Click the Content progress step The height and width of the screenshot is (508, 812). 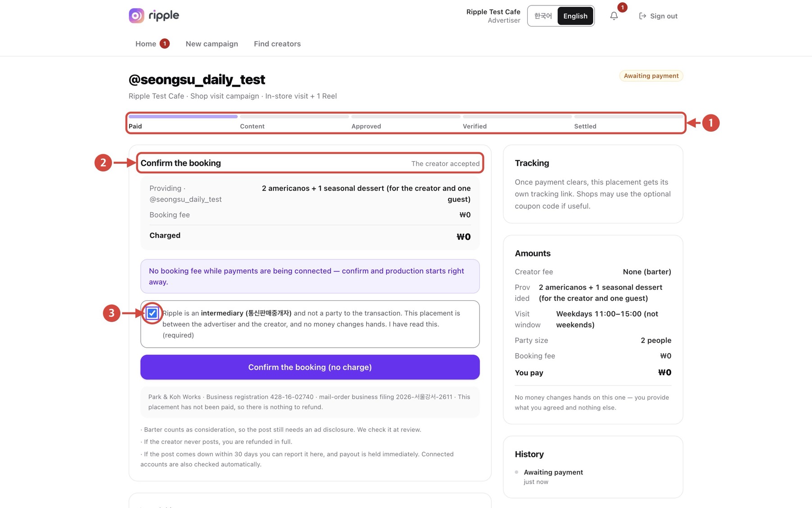[252, 126]
